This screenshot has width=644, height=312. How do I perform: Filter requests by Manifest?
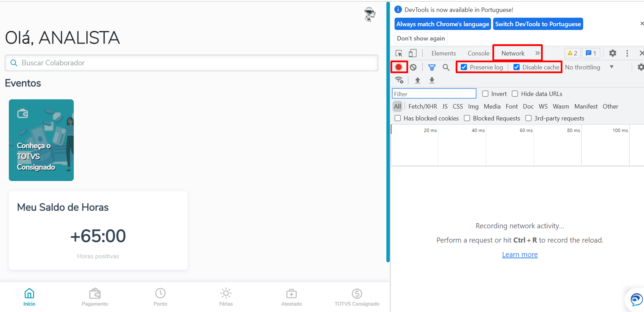coord(586,106)
